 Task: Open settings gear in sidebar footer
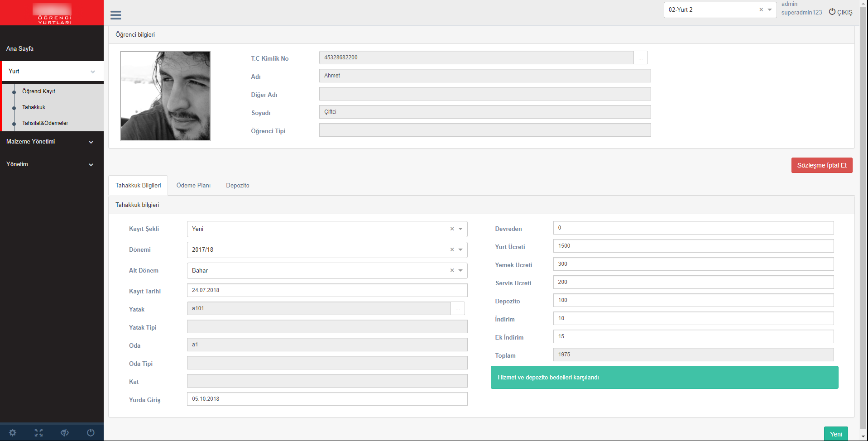click(x=13, y=432)
